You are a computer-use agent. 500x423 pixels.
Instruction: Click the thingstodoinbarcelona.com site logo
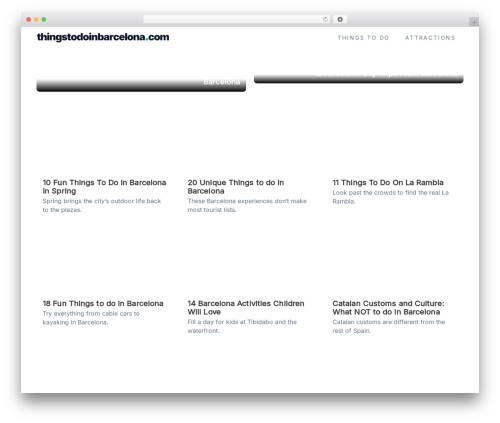pos(103,37)
